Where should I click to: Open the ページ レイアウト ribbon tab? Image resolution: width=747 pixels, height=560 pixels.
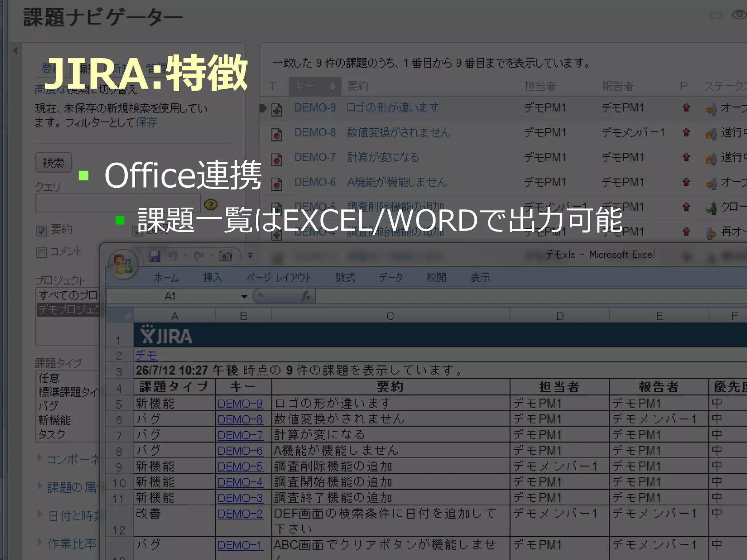point(279,278)
